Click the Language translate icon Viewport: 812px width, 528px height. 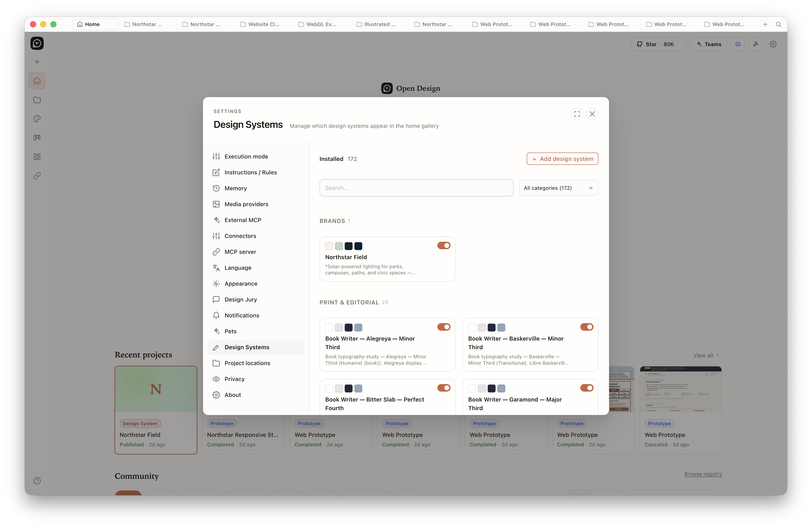(216, 268)
